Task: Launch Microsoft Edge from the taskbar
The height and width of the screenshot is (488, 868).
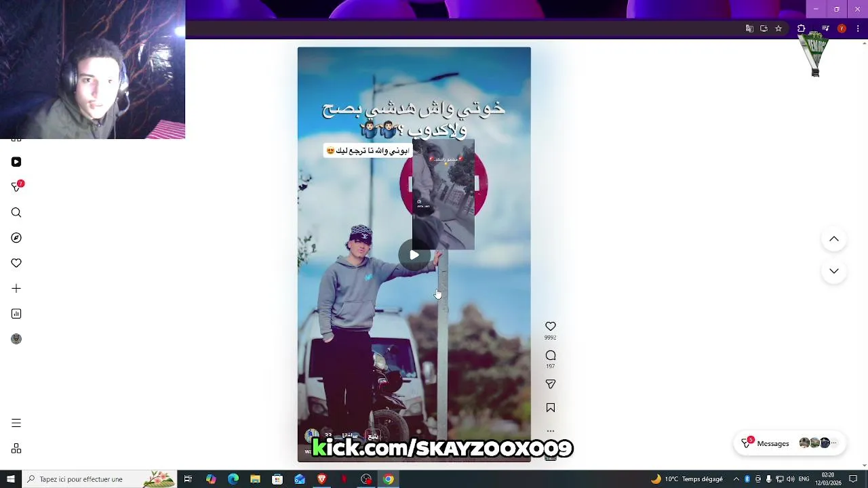Action: pos(233,479)
